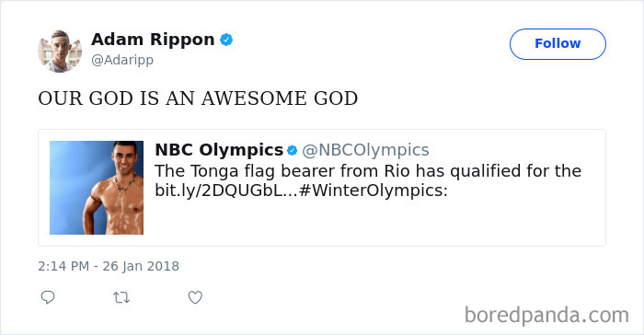644x335 pixels.
Task: Open the shirtless flag bearer photo
Action: [97, 188]
